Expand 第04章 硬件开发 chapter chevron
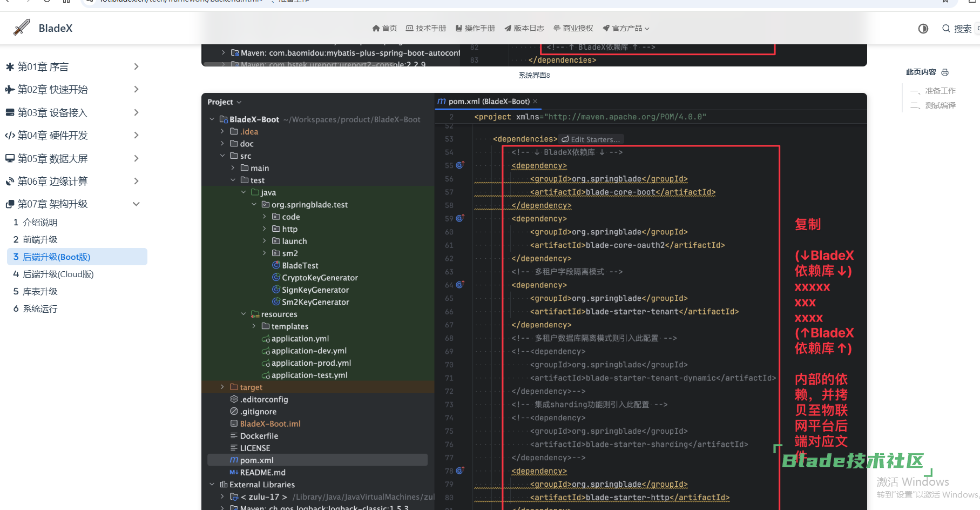980x510 pixels. 136,135
